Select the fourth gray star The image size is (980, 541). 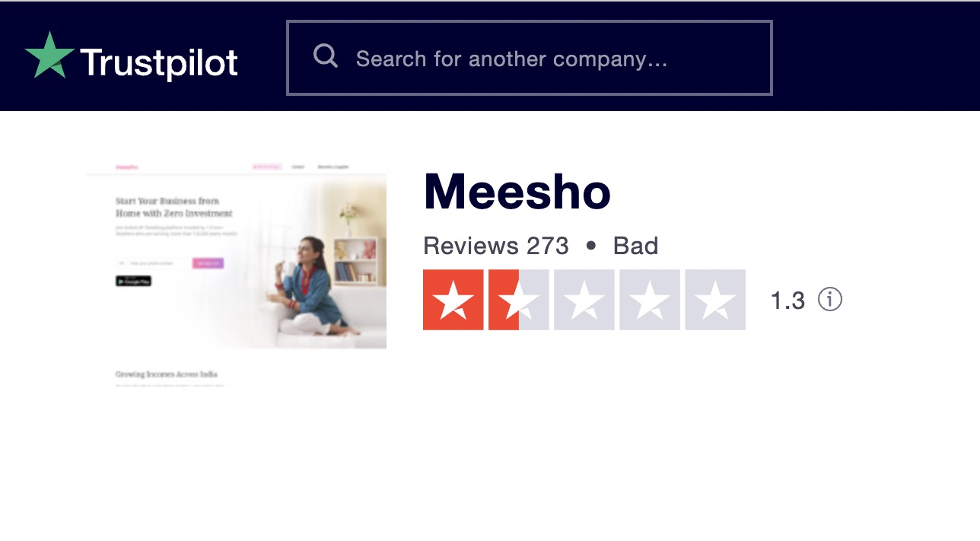[x=649, y=299]
